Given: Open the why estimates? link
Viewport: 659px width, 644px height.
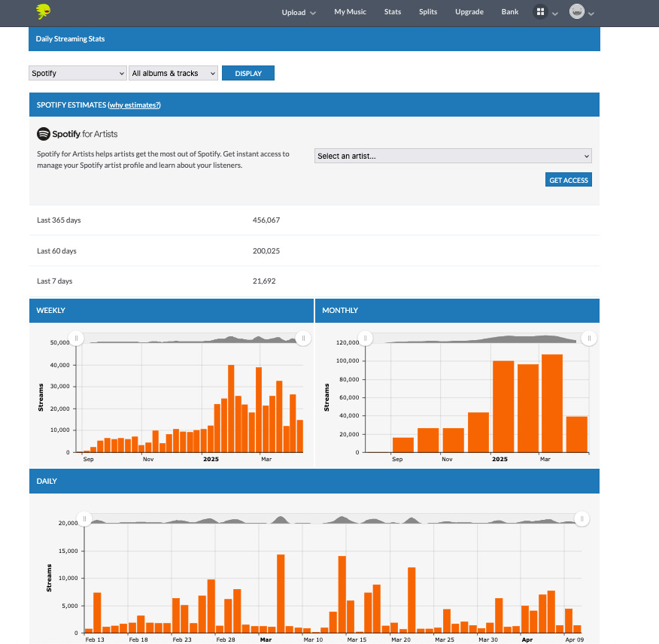Looking at the screenshot, I should tap(134, 105).
